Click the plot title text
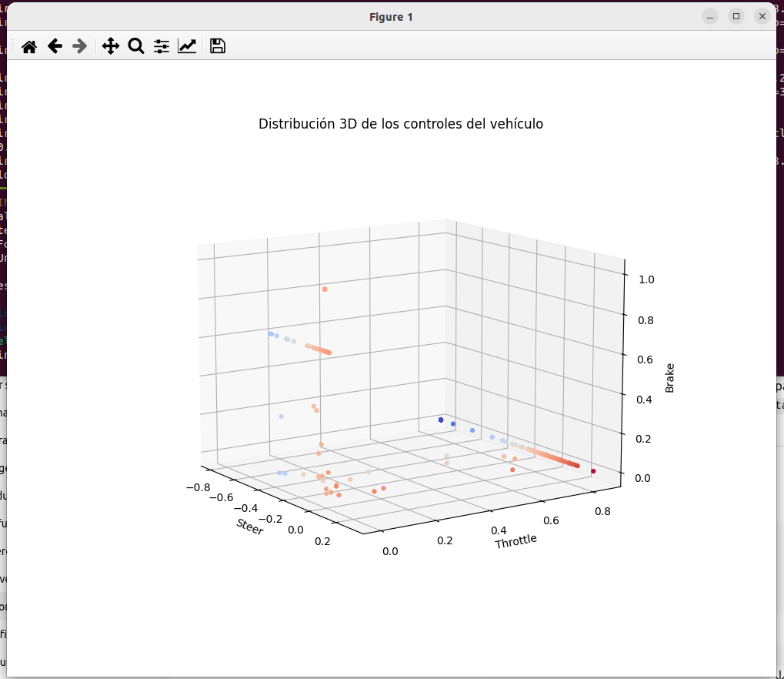The width and height of the screenshot is (784, 679). click(x=401, y=123)
